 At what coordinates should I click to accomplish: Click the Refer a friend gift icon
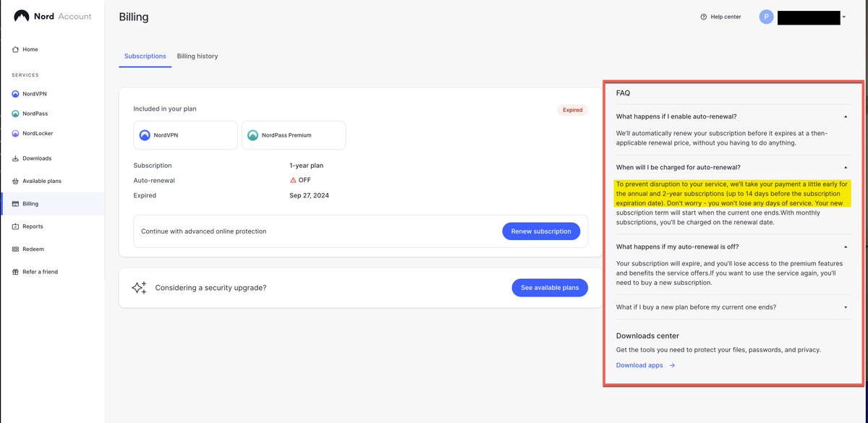click(x=16, y=272)
